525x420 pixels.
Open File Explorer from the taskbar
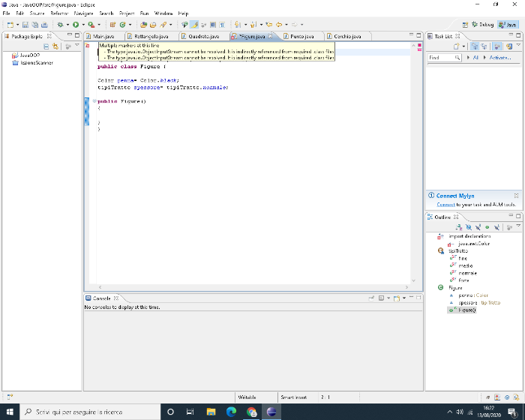point(211,412)
